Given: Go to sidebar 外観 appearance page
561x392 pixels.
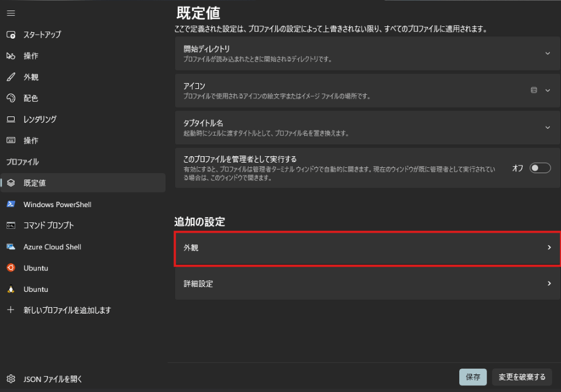Looking at the screenshot, I should pos(83,77).
